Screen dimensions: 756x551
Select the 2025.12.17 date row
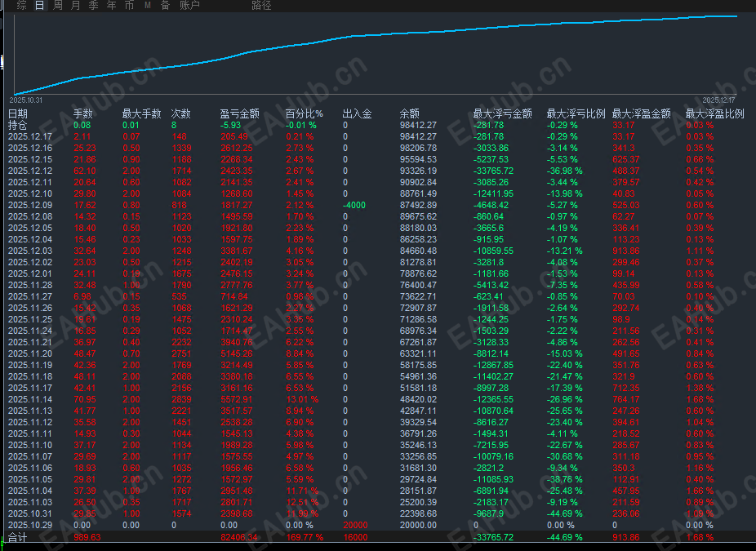(x=30, y=137)
